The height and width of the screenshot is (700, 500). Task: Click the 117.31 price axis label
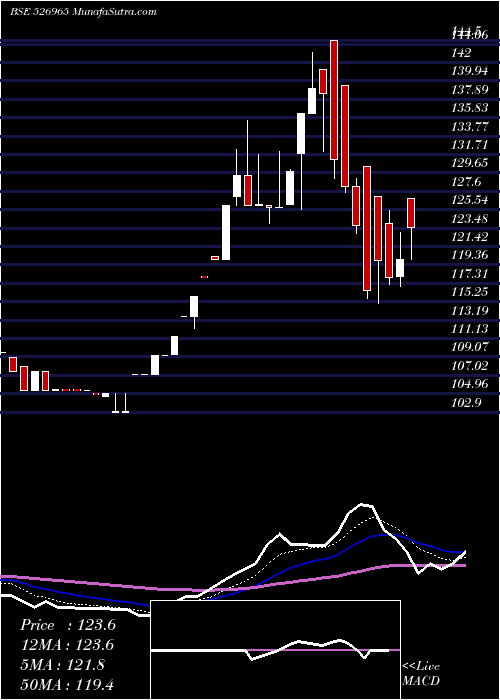pos(470,274)
